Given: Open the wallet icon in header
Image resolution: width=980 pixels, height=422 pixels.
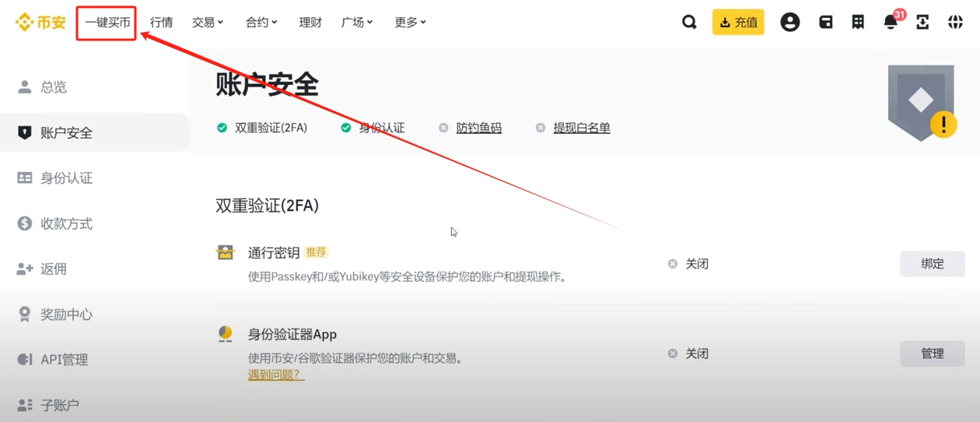Looking at the screenshot, I should click(x=826, y=23).
